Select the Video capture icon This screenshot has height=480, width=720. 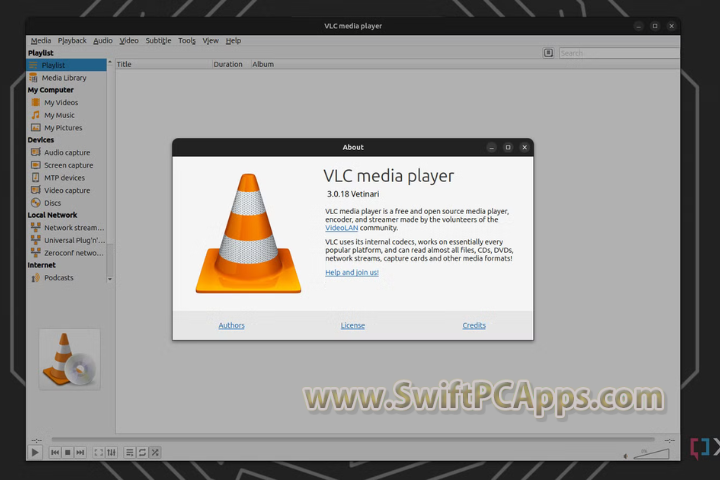[x=35, y=190]
